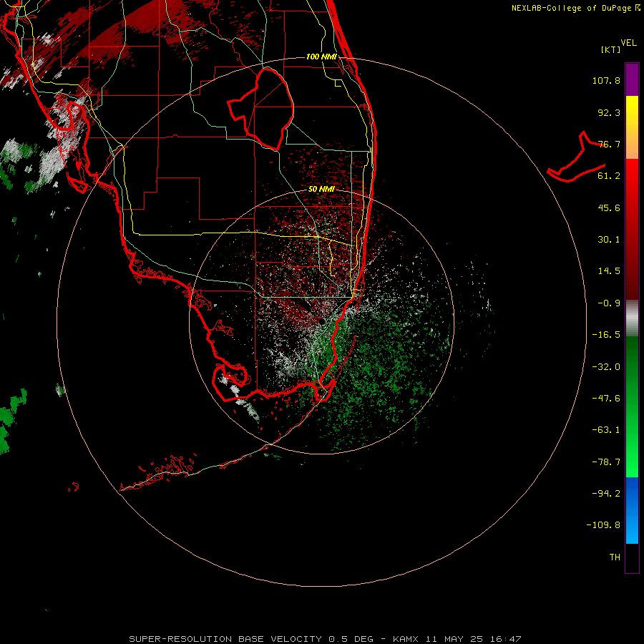644x644 pixels.
Task: Click the 107.8 velocity scale value
Action: coord(606,80)
